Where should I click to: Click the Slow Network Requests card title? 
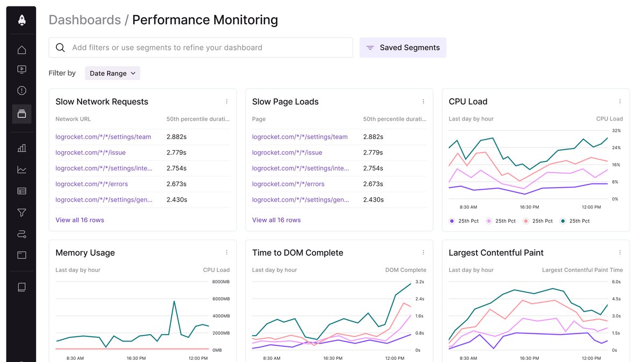click(102, 102)
